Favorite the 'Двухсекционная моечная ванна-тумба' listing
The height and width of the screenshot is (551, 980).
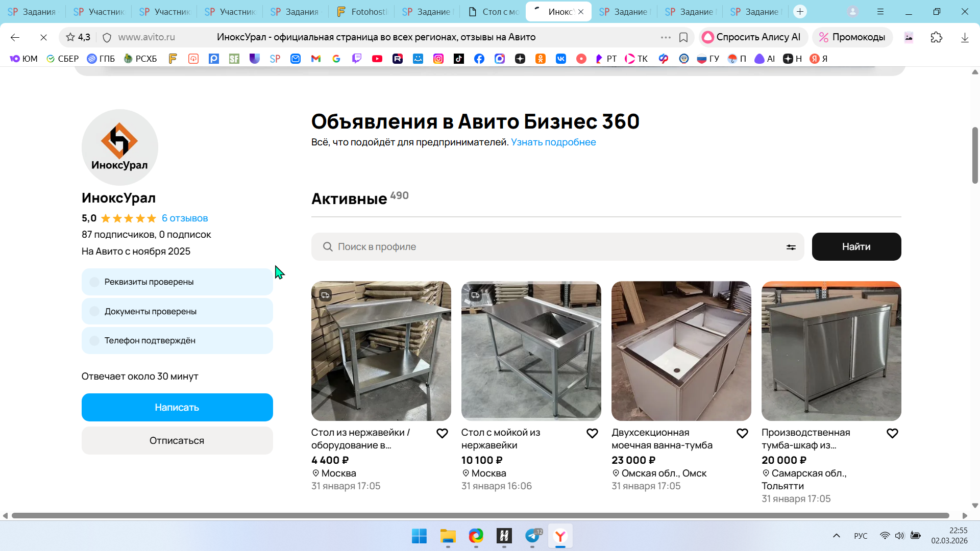point(742,433)
